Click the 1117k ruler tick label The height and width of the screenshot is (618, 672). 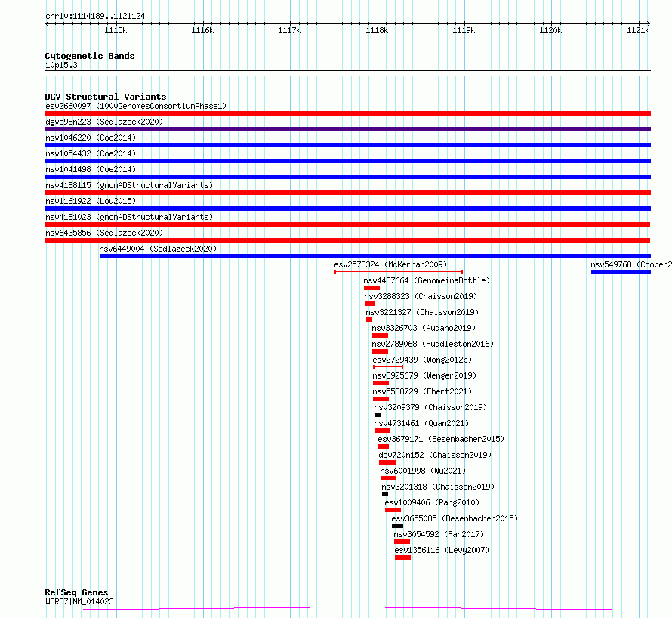(x=289, y=30)
